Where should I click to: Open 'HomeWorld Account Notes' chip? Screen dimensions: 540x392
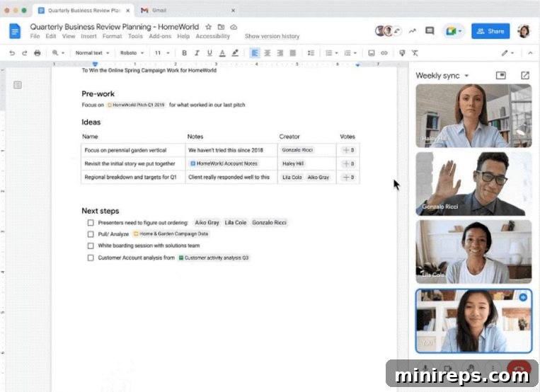[224, 163]
